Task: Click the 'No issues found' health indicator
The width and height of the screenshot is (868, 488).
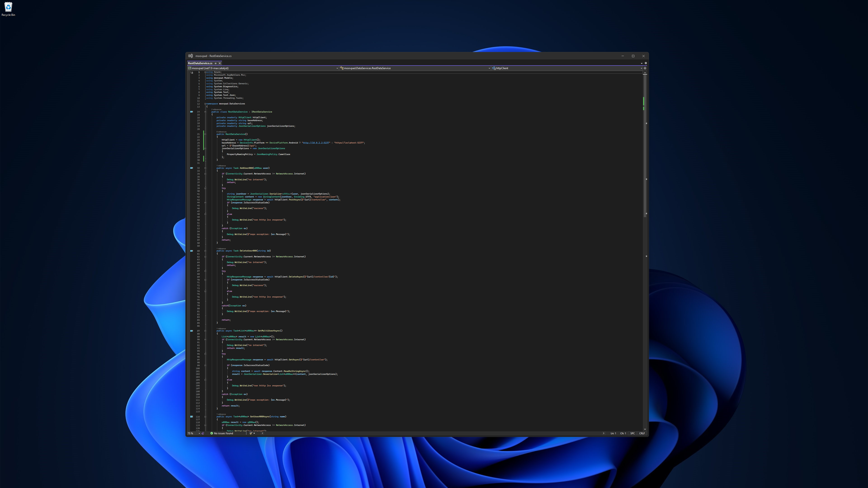Action: 222,434
